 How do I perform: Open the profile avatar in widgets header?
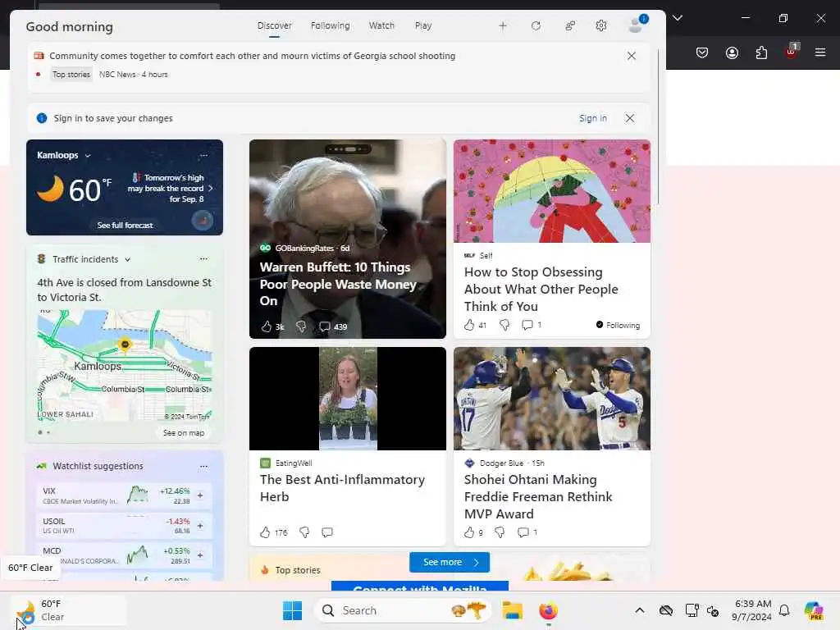click(637, 24)
